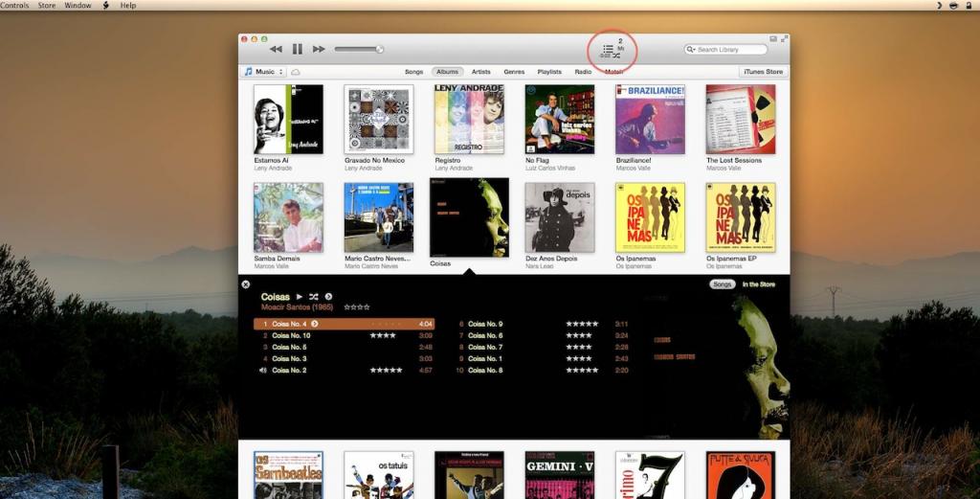
Task: Adjust the volume slider knob
Action: (x=379, y=50)
